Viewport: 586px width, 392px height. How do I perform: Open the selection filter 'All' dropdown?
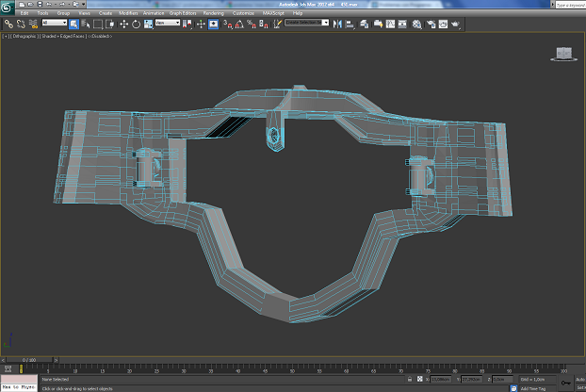tap(54, 24)
